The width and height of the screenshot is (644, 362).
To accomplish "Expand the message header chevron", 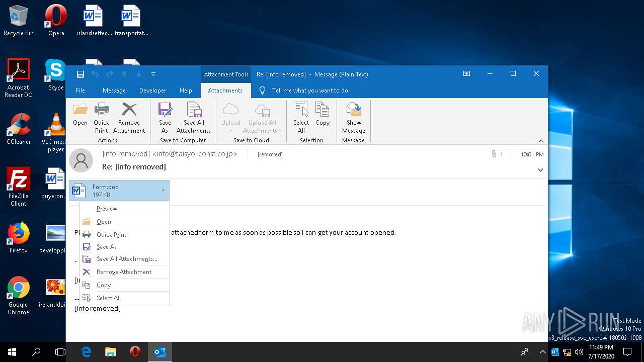I will point(540,170).
